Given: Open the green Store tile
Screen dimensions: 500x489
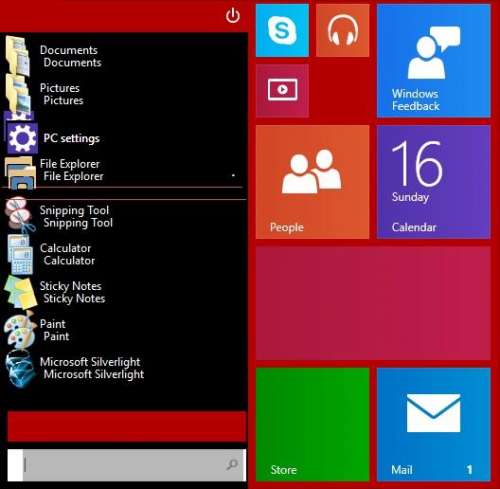Looking at the screenshot, I should pos(313,424).
